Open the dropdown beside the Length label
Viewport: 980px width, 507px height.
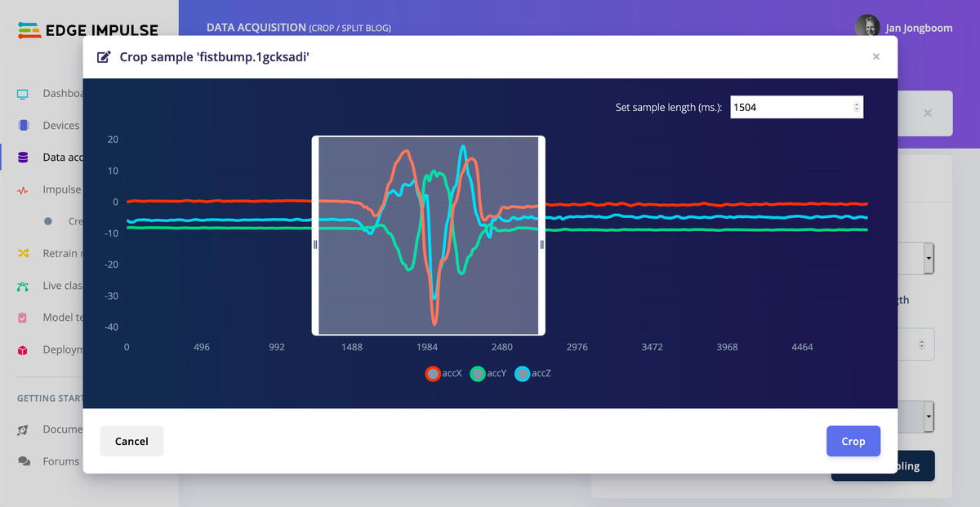coord(923,344)
